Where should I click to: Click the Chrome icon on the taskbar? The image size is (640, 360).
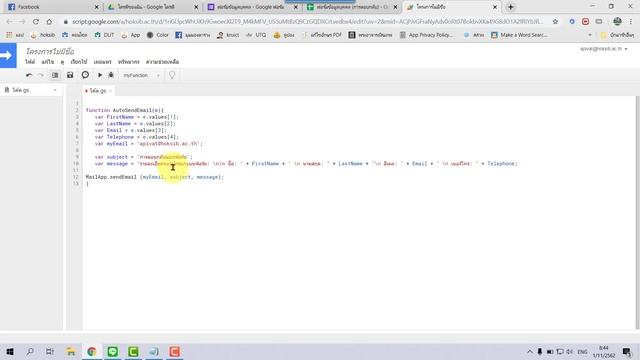coord(91,351)
